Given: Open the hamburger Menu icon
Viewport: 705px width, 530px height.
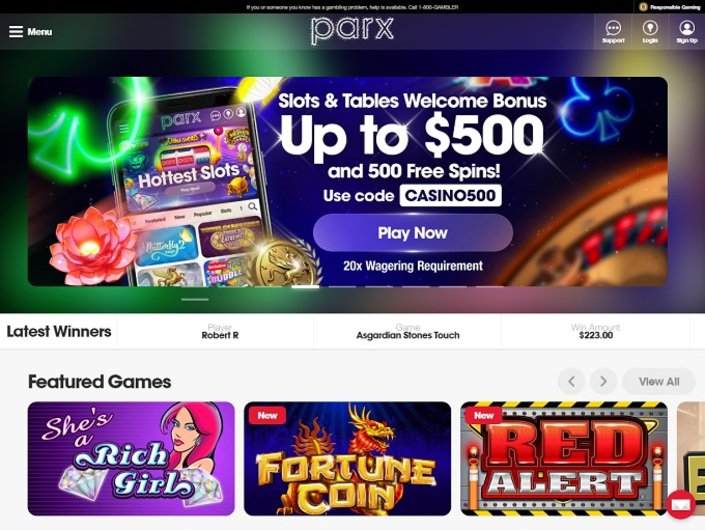Looking at the screenshot, I should pyautogui.click(x=16, y=31).
